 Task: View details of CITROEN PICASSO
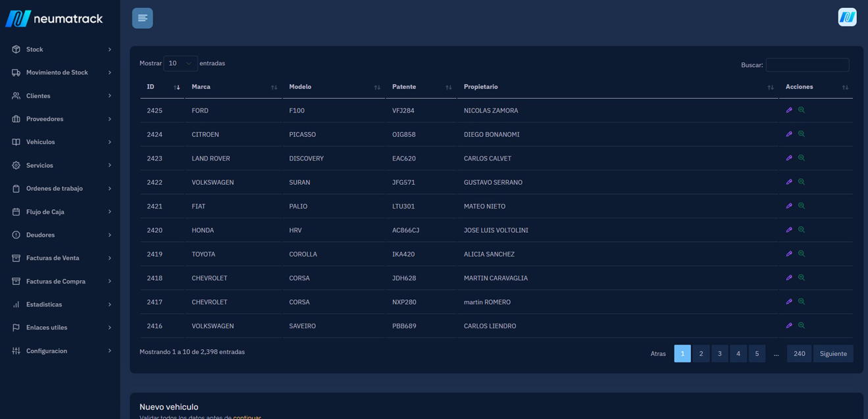tap(802, 134)
